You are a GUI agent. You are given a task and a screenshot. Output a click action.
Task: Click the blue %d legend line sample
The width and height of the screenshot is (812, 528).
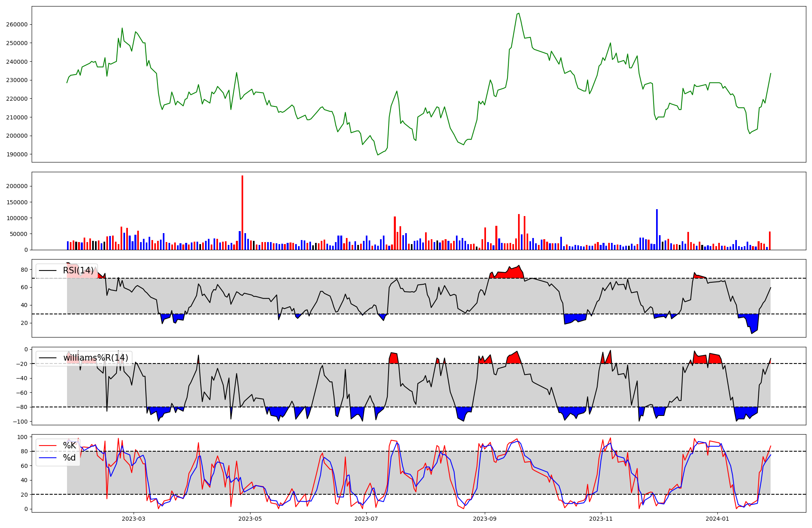coord(48,458)
